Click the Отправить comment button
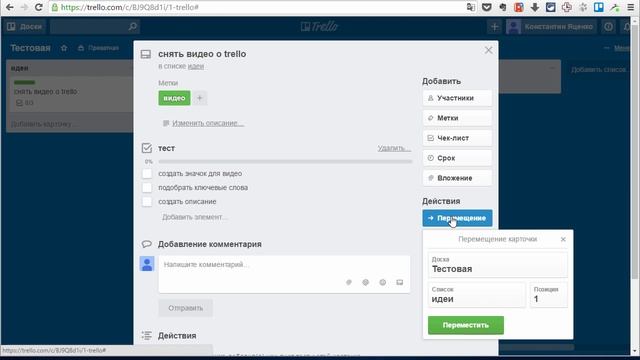The width and height of the screenshot is (640, 360). (185, 308)
